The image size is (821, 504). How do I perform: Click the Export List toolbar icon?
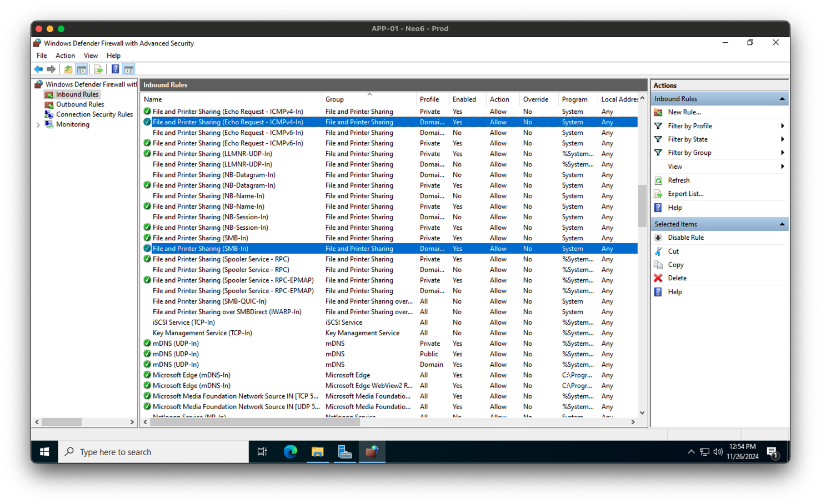click(98, 69)
